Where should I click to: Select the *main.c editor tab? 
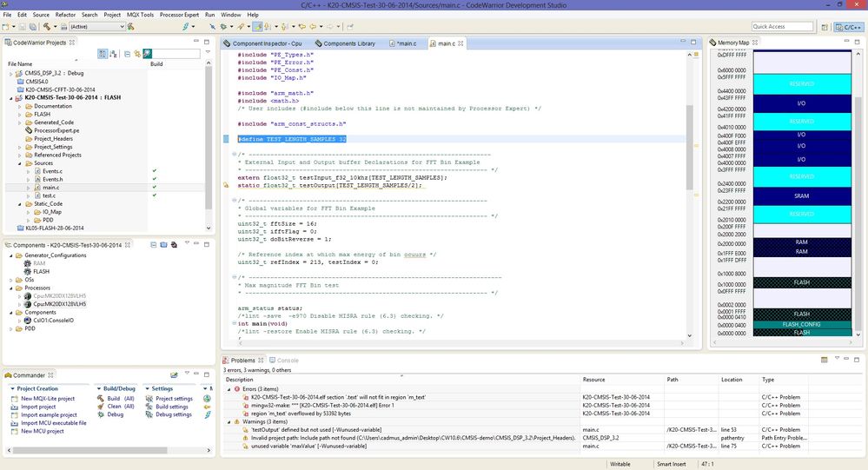pos(403,43)
